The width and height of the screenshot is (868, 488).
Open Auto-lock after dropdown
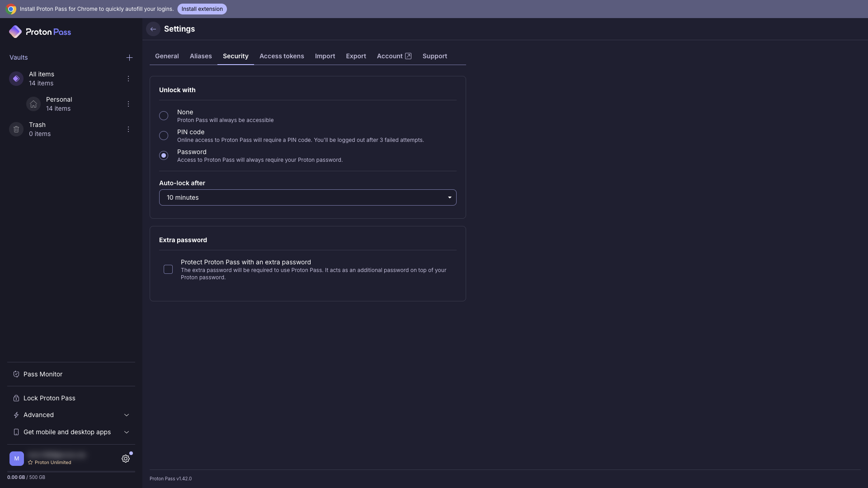point(308,197)
